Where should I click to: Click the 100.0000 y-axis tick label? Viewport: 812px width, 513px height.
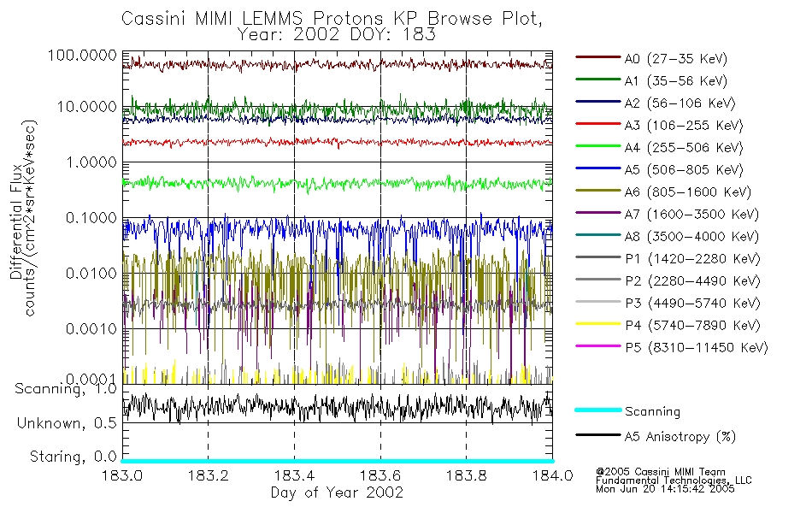[82, 55]
